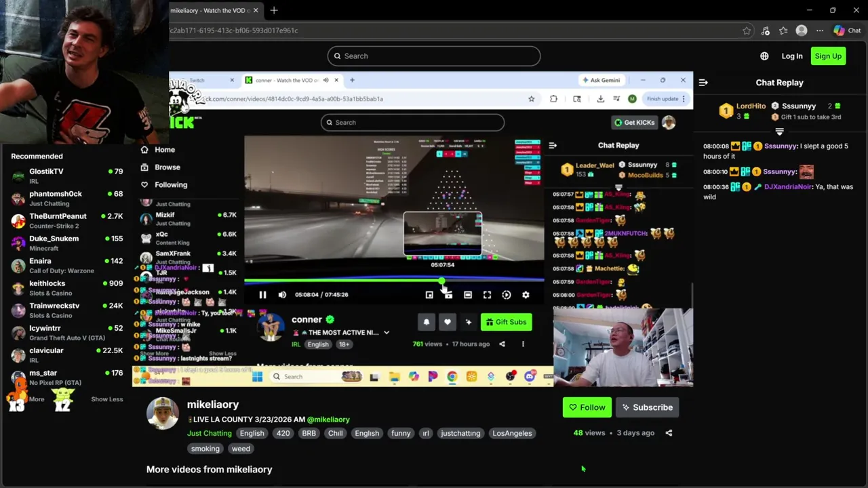The image size is (868, 488).
Task: Select the BRB tag
Action: pos(309,433)
